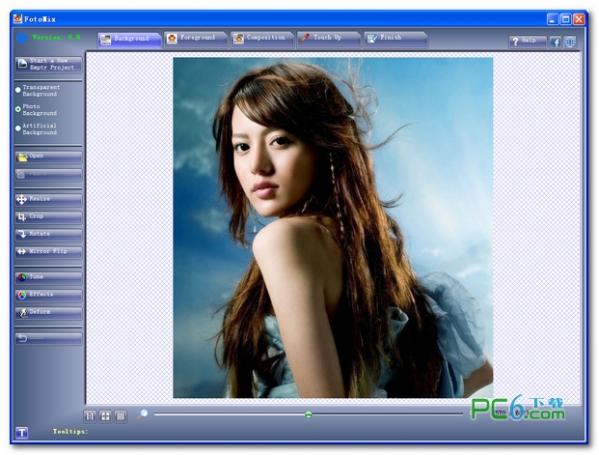Click the blue logo beside Version text

22,38
